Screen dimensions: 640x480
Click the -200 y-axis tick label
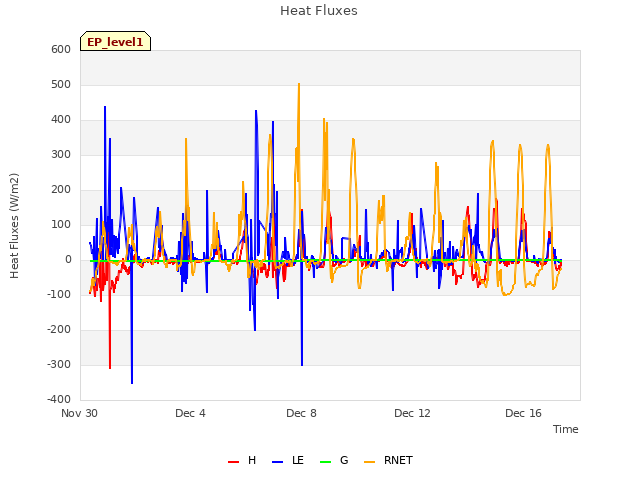pos(59,329)
